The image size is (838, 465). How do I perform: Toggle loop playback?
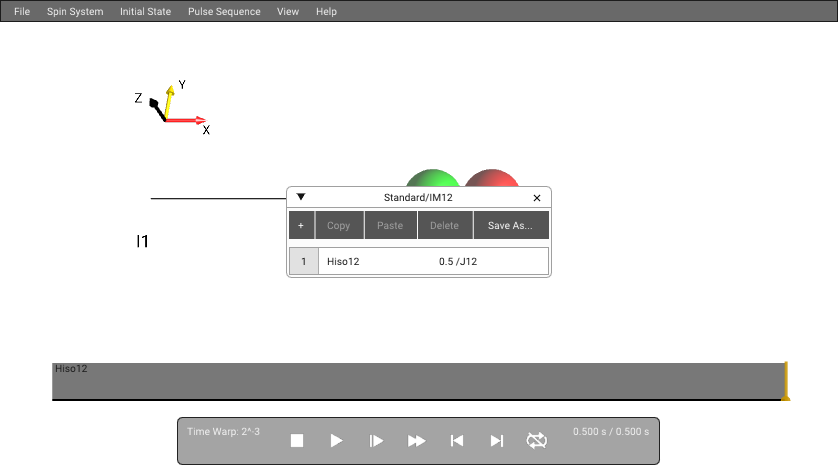point(537,440)
